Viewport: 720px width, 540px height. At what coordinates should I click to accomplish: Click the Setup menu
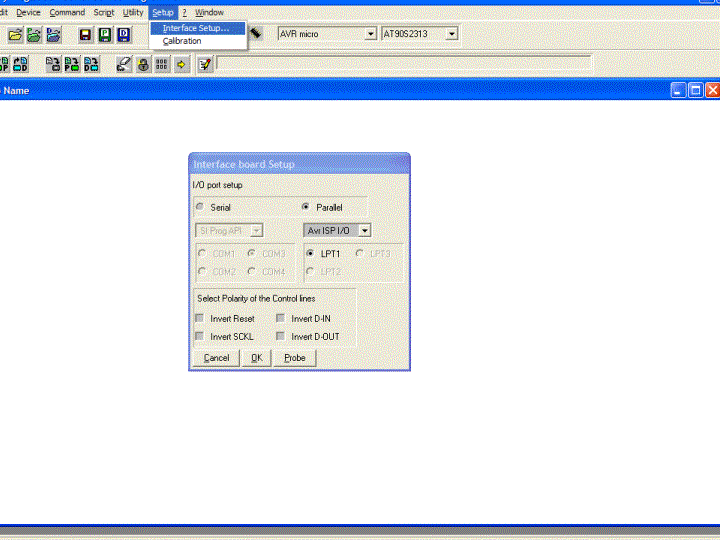(163, 12)
